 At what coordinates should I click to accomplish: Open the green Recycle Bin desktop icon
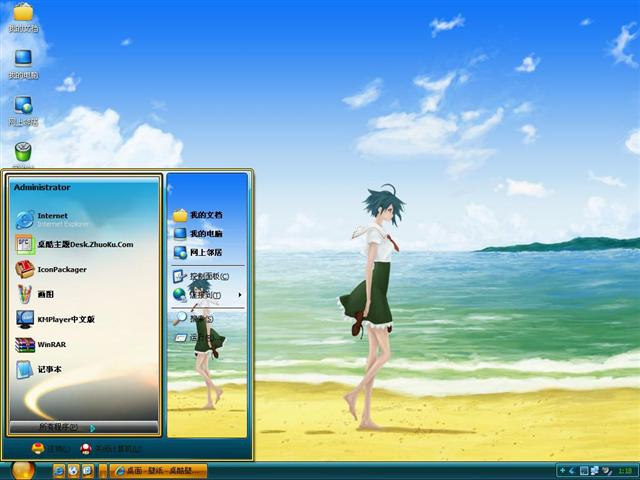[23, 154]
